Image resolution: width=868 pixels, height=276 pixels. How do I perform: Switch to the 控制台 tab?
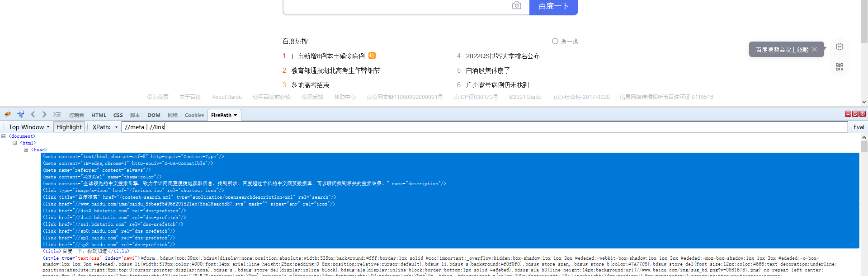76,115
